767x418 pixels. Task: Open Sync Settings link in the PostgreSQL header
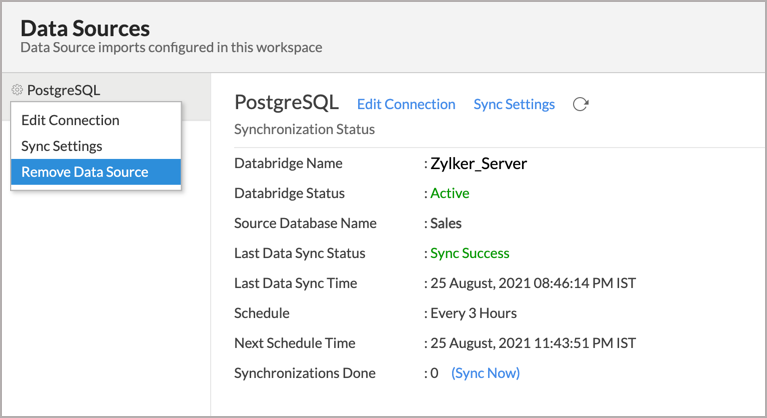514,104
